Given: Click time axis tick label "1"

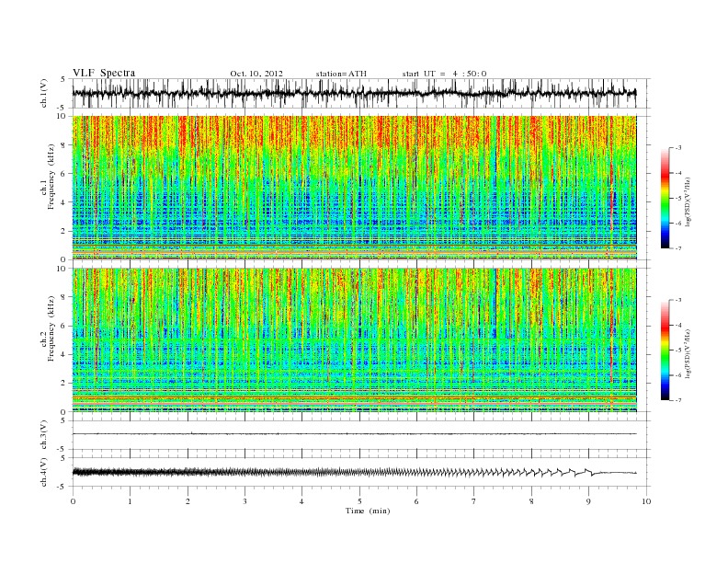Looking at the screenshot, I should pos(130,501).
